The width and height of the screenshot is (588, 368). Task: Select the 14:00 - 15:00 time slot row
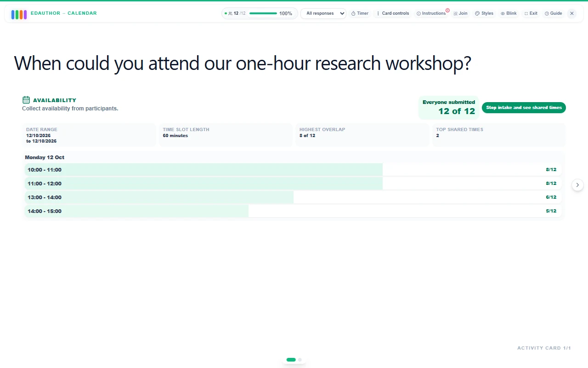point(293,211)
